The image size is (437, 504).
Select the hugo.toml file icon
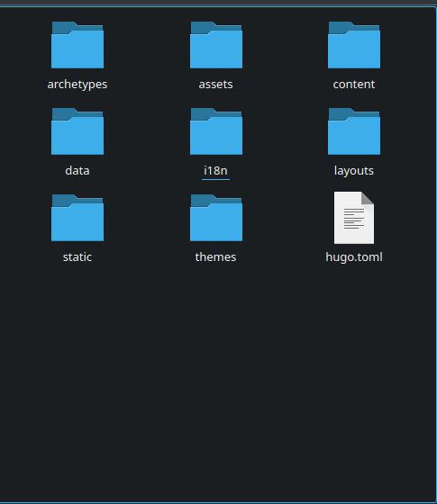[354, 218]
